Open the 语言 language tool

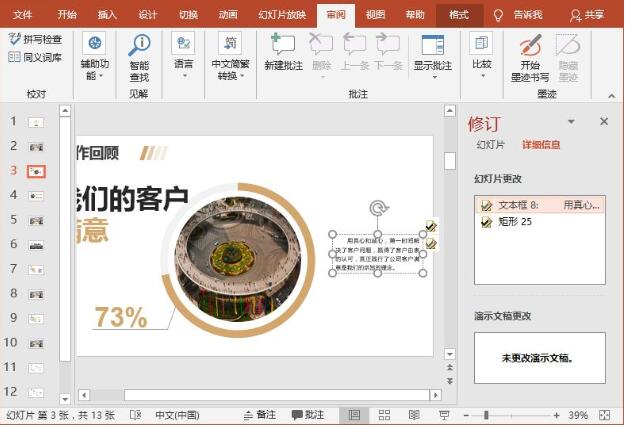(x=183, y=56)
